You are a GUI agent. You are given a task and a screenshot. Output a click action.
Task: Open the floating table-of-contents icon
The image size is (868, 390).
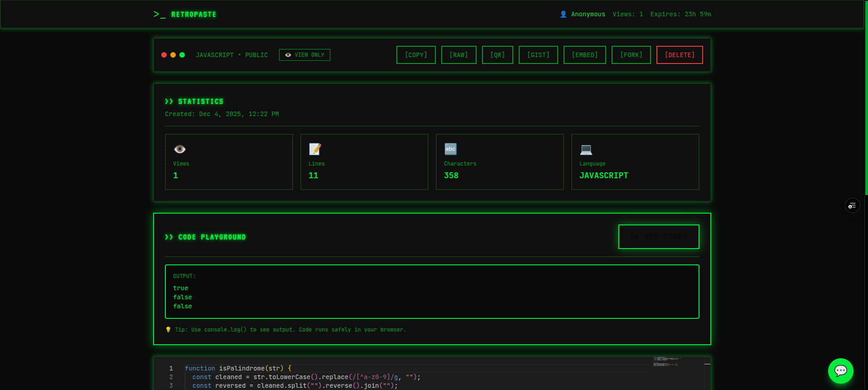point(852,205)
